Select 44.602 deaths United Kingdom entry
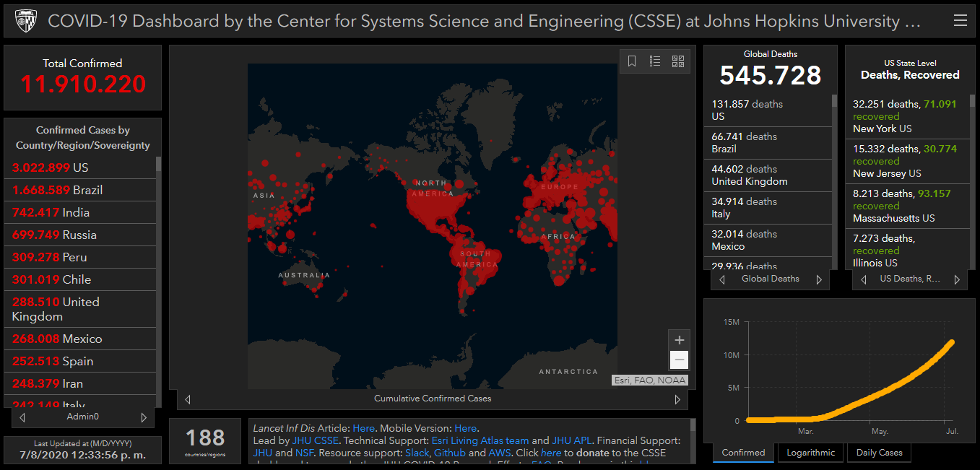 coord(768,175)
